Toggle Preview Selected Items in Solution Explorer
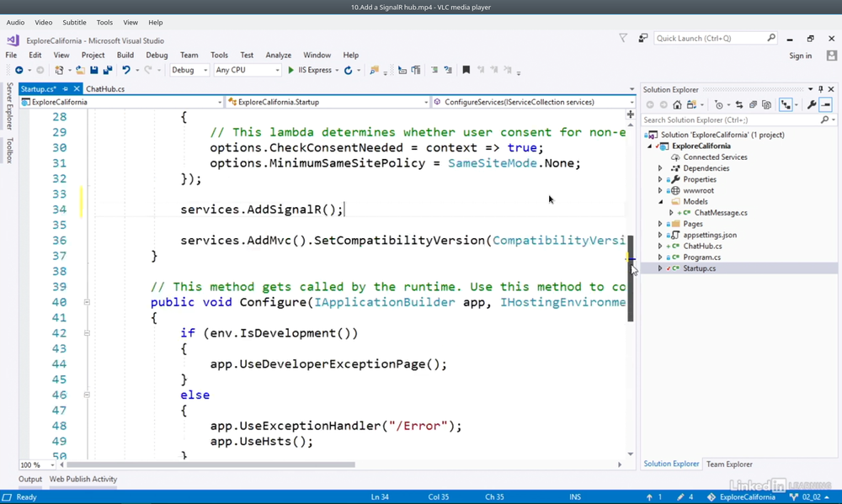The width and height of the screenshot is (842, 504). [x=825, y=105]
